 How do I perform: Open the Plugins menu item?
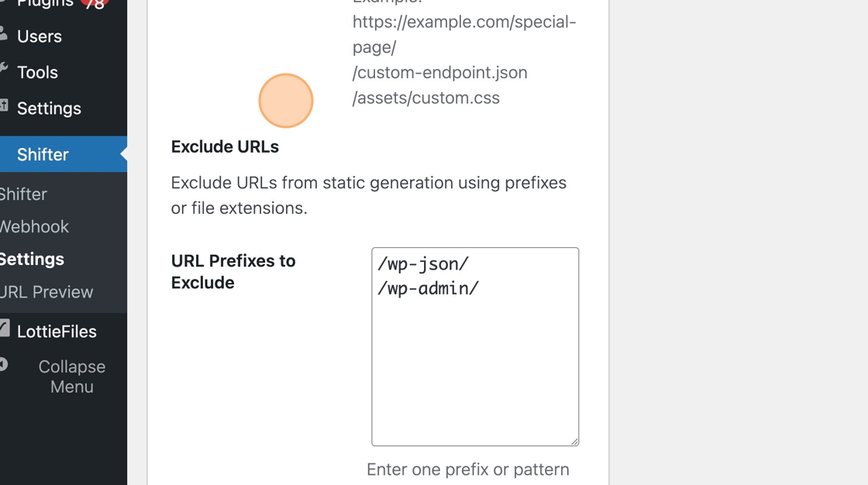coord(44,5)
